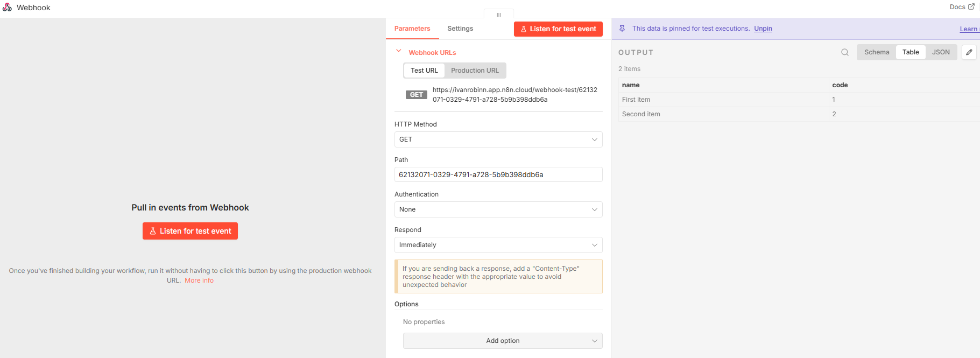Open the Add option dropdown
Screen dimensions: 980x358
[x=503, y=341]
